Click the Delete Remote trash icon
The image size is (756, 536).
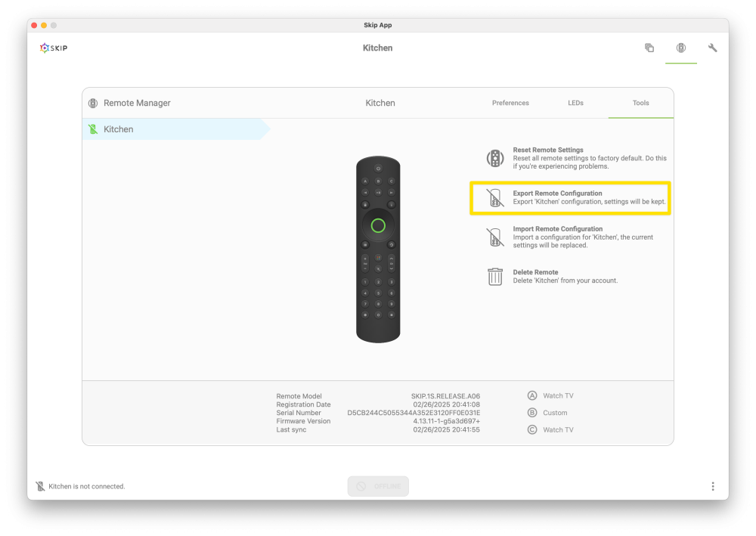[x=495, y=277]
